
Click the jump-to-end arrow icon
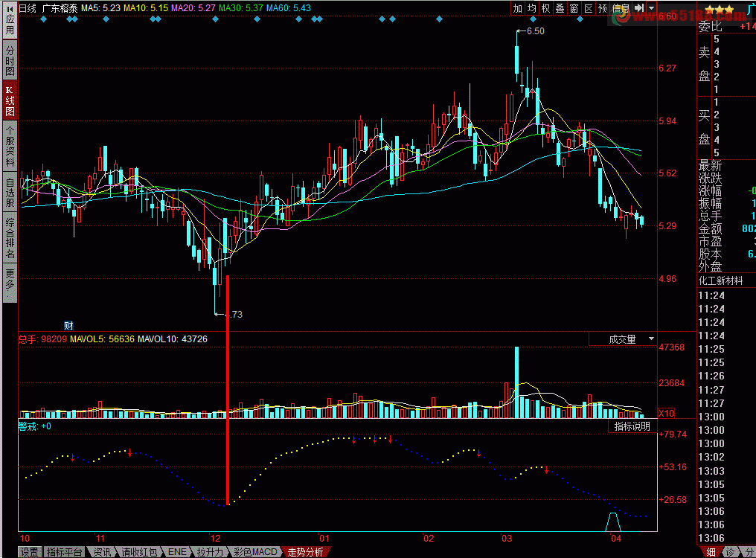639,8
